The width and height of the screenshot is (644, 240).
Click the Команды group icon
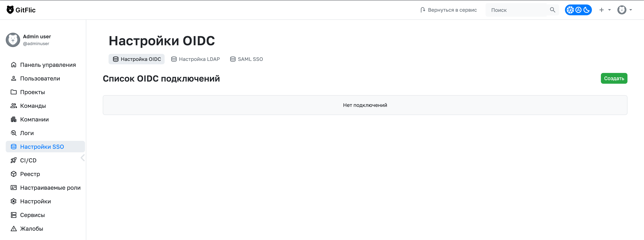coord(13,106)
